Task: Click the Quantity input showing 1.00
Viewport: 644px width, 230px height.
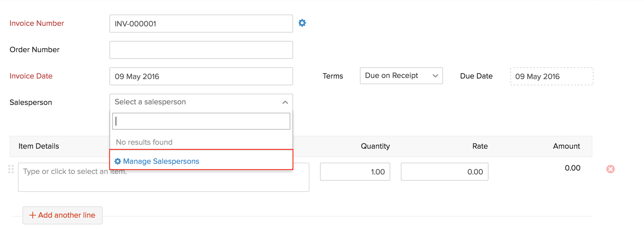Action: (x=355, y=172)
